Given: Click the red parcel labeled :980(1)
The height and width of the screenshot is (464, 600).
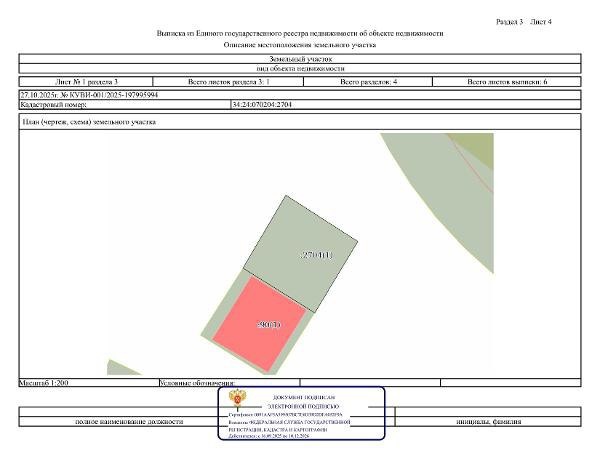Looking at the screenshot, I should pyautogui.click(x=259, y=324).
